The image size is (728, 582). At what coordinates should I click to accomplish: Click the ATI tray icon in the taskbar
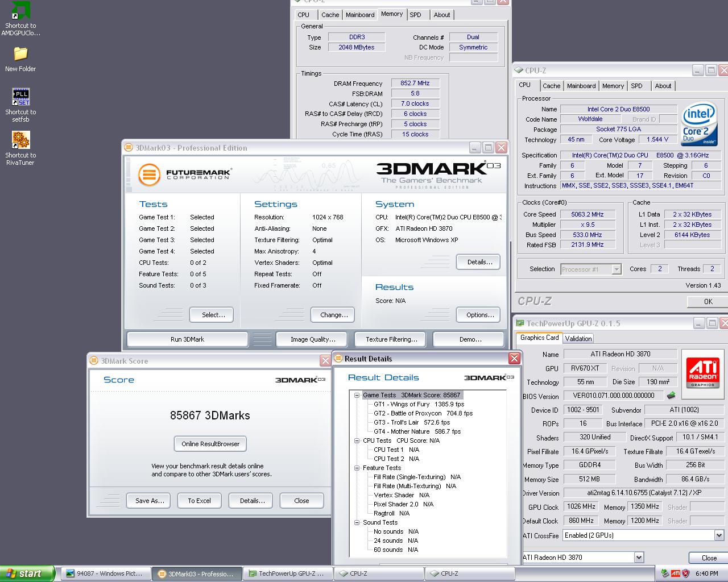click(x=676, y=573)
